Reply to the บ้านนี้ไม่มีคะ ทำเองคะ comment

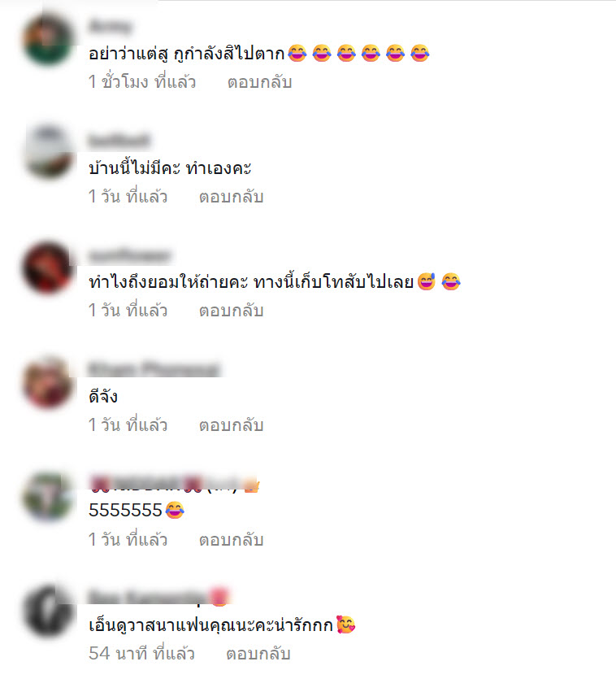[x=231, y=197]
